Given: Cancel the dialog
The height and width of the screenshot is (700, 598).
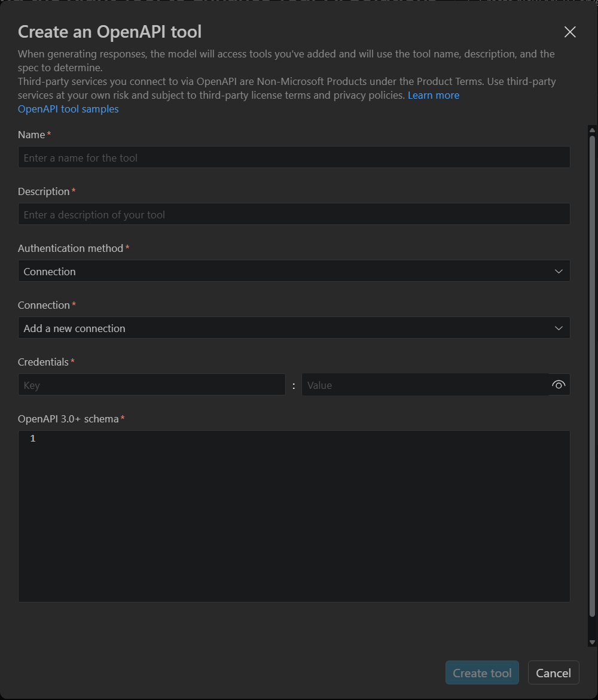Looking at the screenshot, I should tap(553, 672).
